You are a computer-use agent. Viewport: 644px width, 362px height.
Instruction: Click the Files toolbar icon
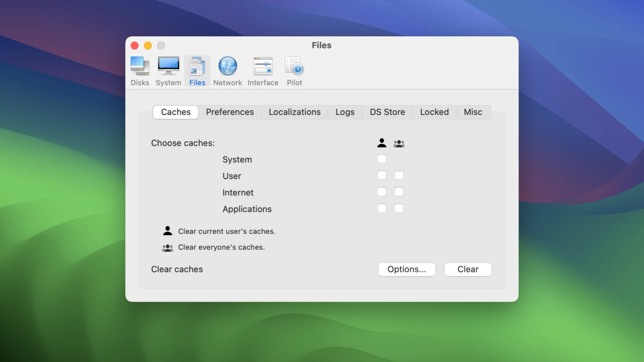click(197, 71)
